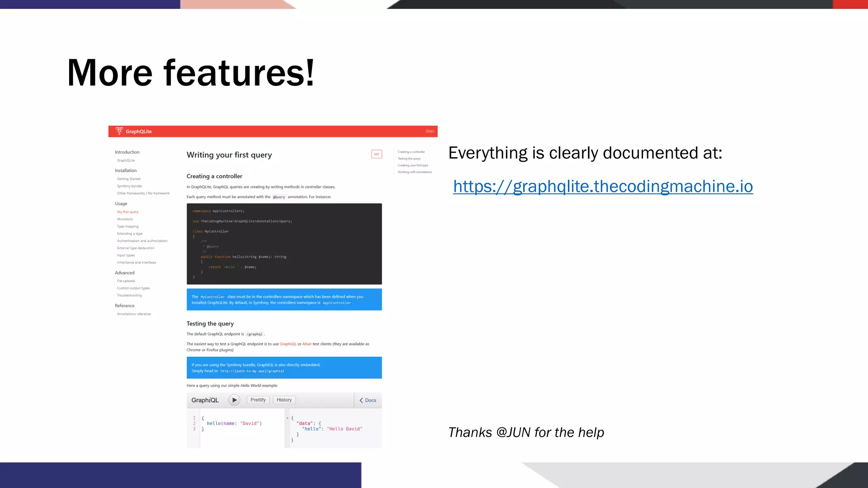
Task: Open Troubleshooting in the sidebar
Action: tap(129, 295)
